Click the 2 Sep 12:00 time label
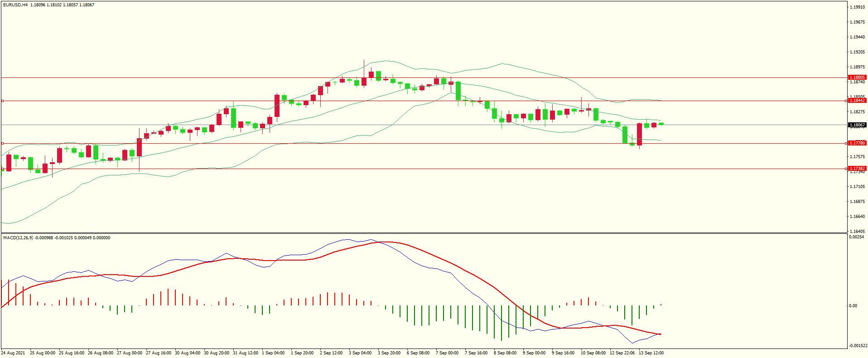 [331, 353]
